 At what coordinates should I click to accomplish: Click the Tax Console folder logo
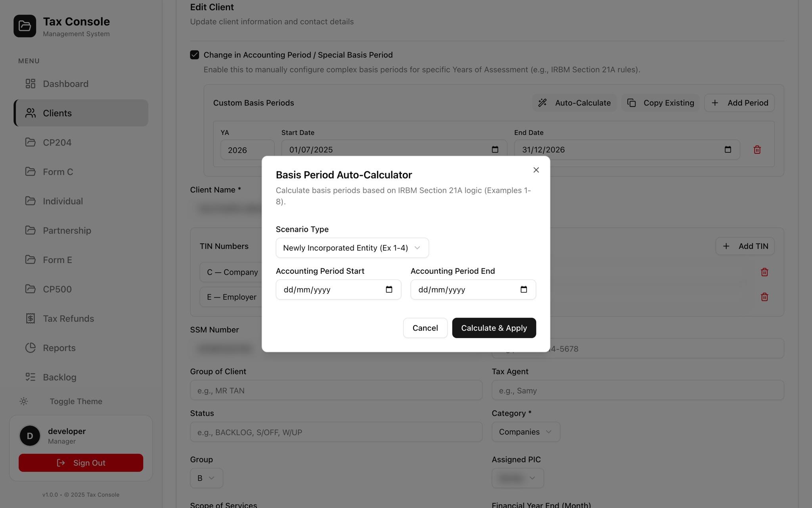25,26
